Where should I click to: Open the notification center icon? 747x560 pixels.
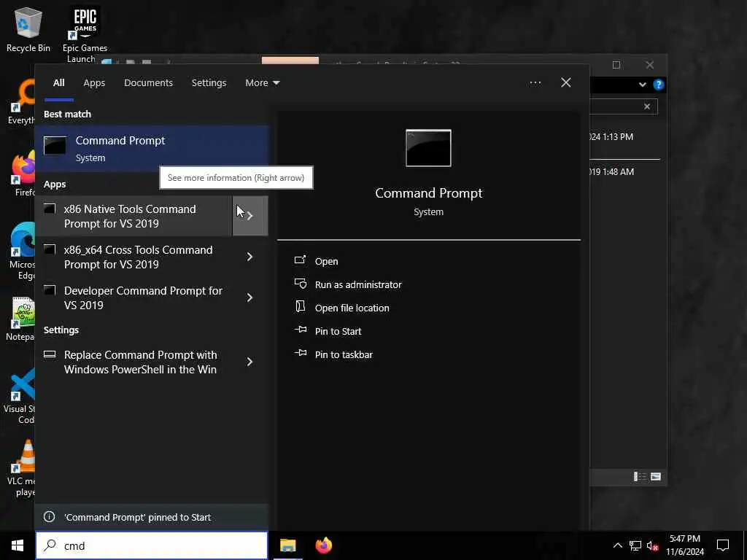click(x=723, y=545)
